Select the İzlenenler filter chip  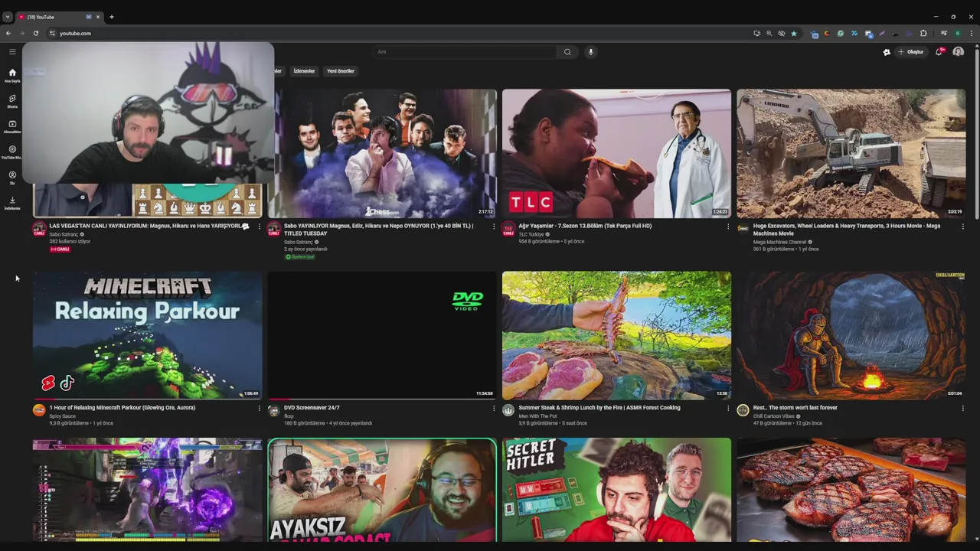(x=304, y=71)
